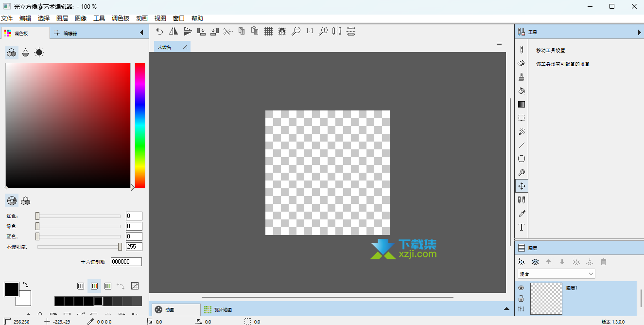The width and height of the screenshot is (644, 325).
Task: Open the 图层 menu
Action: (x=62, y=18)
